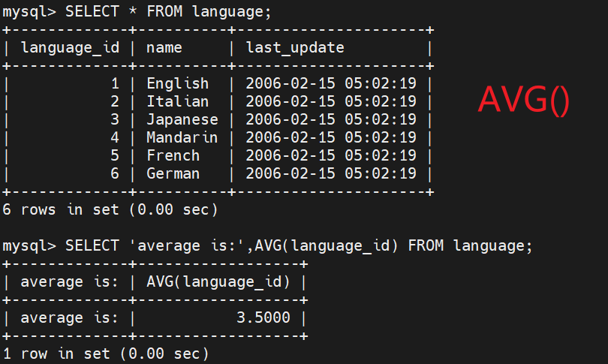Click the last_update timestamp in English row

pyautogui.click(x=331, y=83)
